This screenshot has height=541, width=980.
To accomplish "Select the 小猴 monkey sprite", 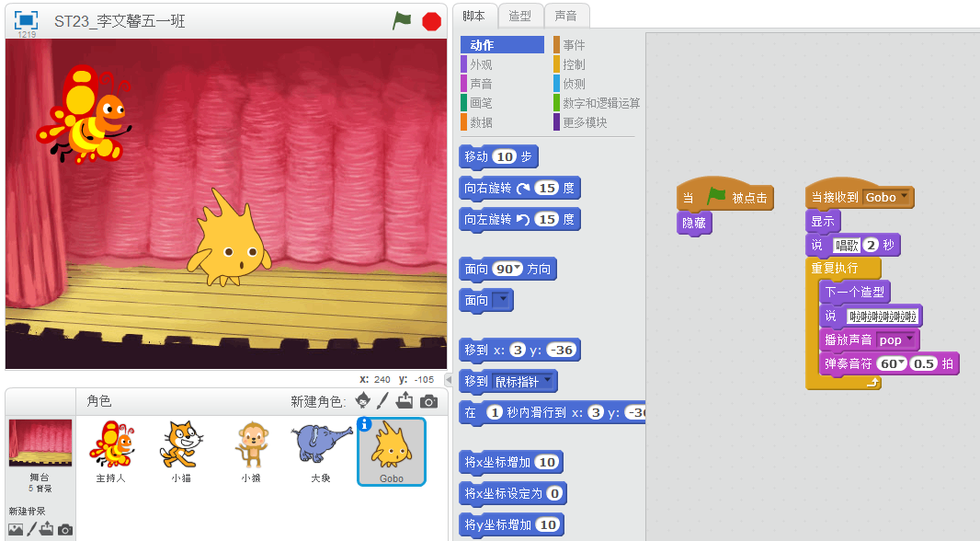I will (x=251, y=452).
